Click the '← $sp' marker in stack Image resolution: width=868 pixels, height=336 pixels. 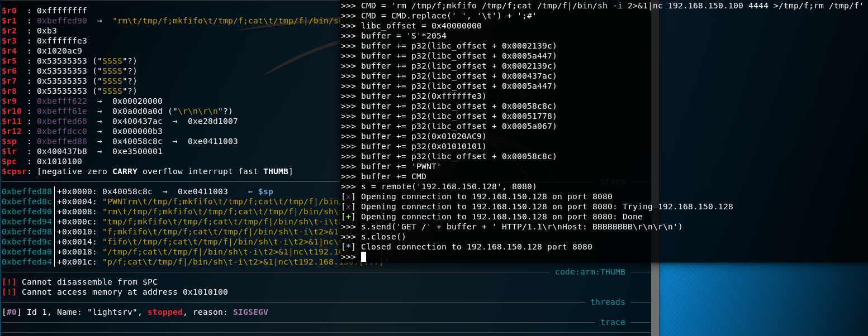260,191
